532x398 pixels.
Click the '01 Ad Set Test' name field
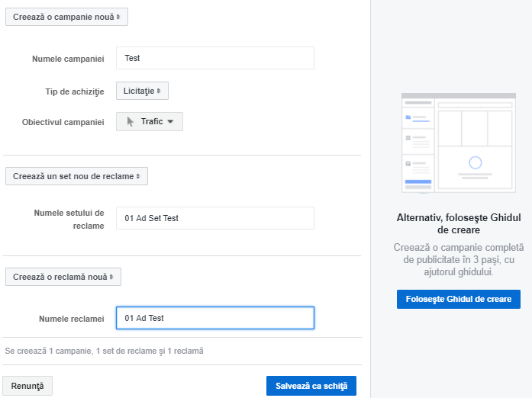[x=214, y=218]
